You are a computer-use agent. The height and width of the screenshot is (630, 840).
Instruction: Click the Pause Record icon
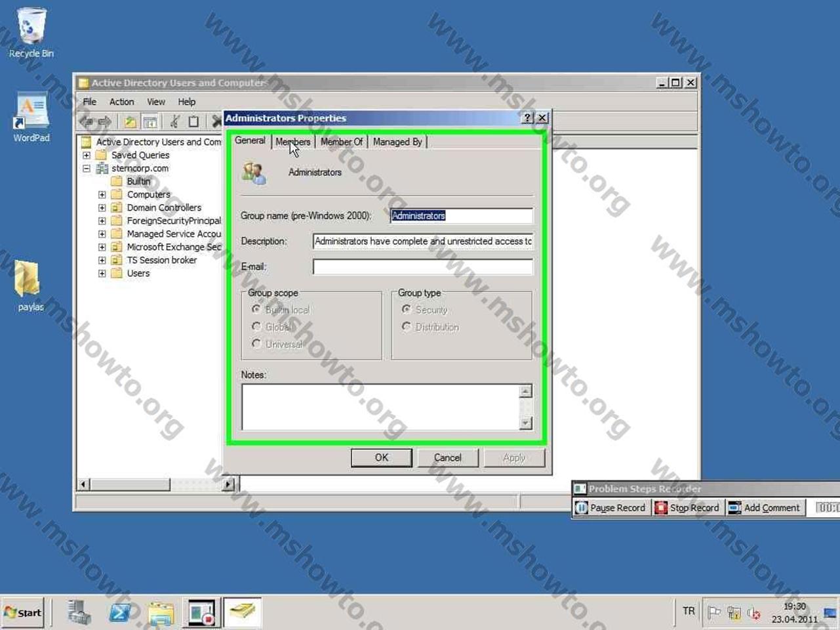[581, 508]
